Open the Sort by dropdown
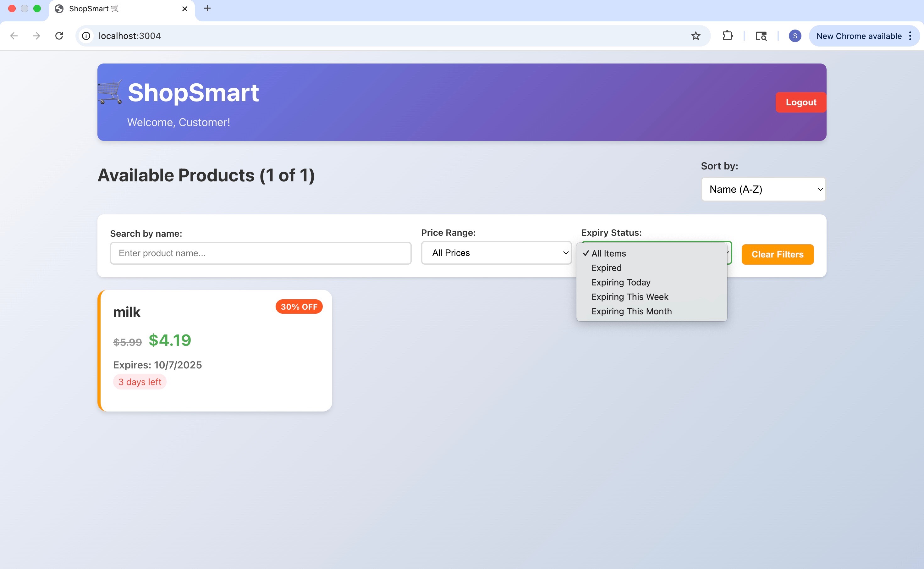The width and height of the screenshot is (924, 569). (x=763, y=189)
